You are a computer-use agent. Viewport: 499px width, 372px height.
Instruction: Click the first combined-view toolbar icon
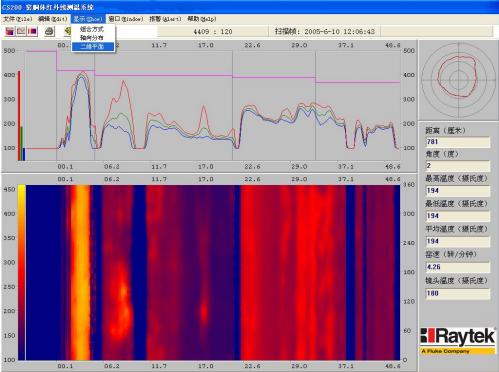(x=10, y=32)
